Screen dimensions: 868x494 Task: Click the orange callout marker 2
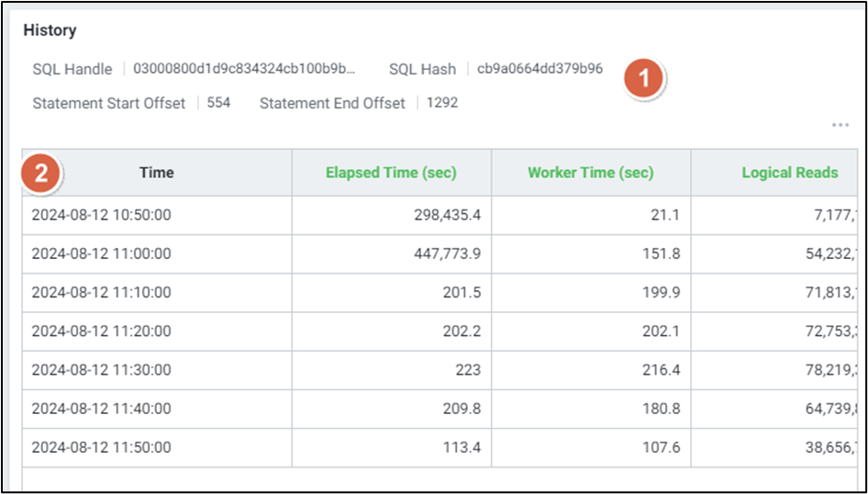coord(41,173)
